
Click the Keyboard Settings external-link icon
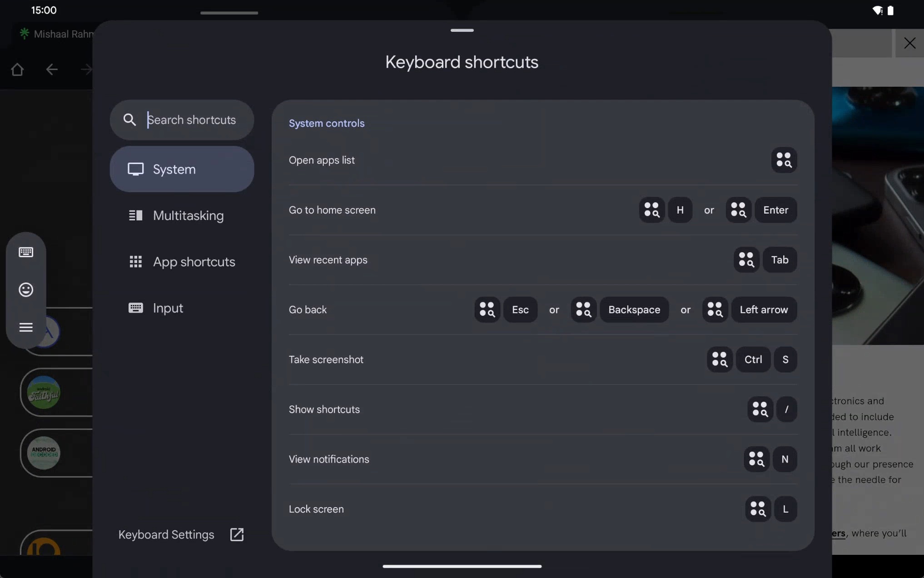[237, 534]
